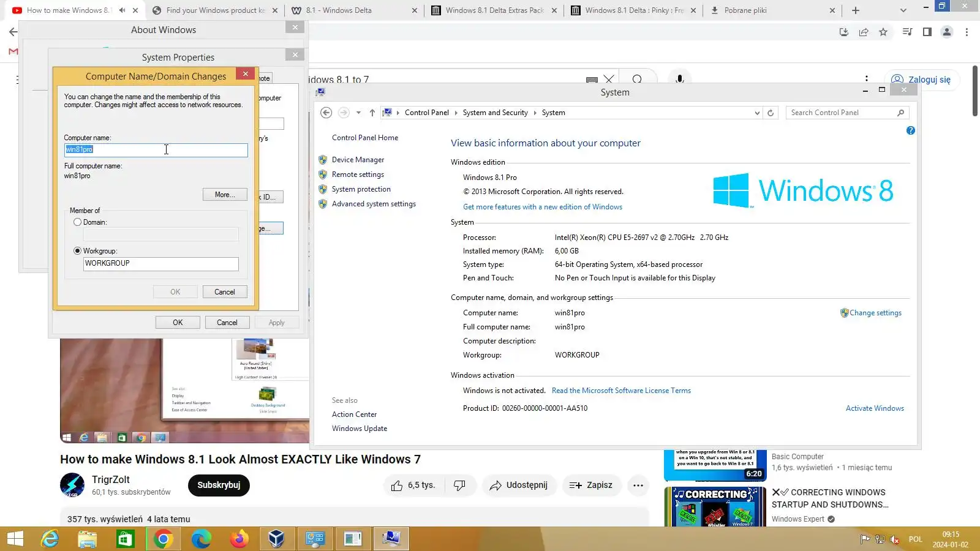980x551 pixels.
Task: Click the Change settings link
Action: click(x=875, y=313)
